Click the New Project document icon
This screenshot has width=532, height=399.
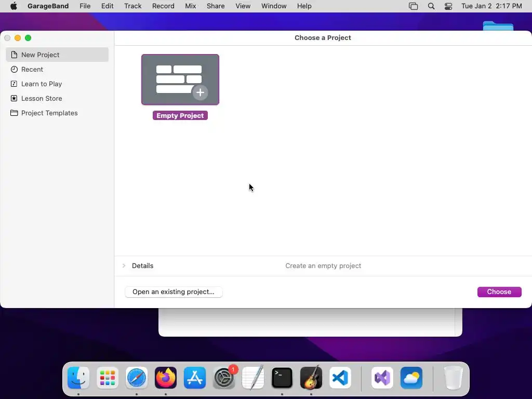[14, 55]
